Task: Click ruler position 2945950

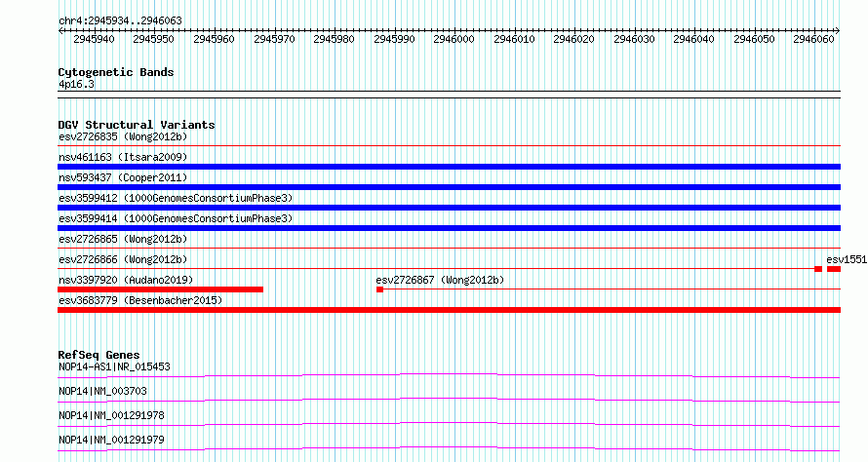Action: pyautogui.click(x=153, y=39)
